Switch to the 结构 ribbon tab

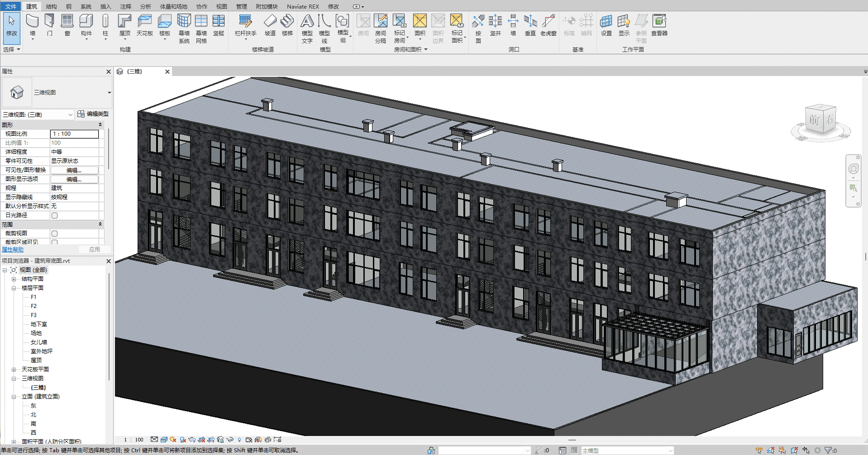coord(52,6)
